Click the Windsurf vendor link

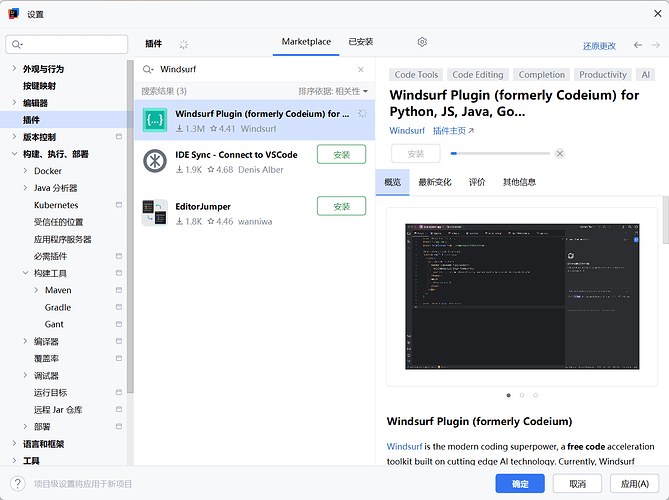(x=407, y=131)
